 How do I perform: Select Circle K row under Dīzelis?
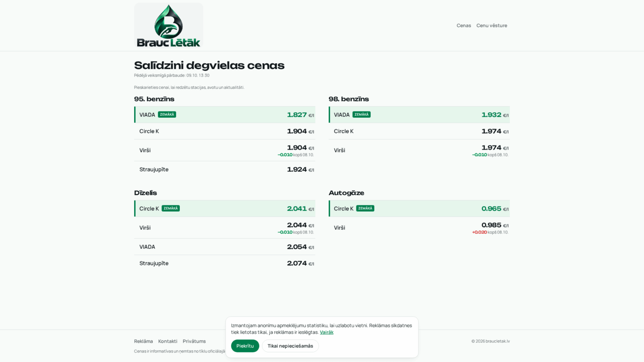[x=225, y=208]
